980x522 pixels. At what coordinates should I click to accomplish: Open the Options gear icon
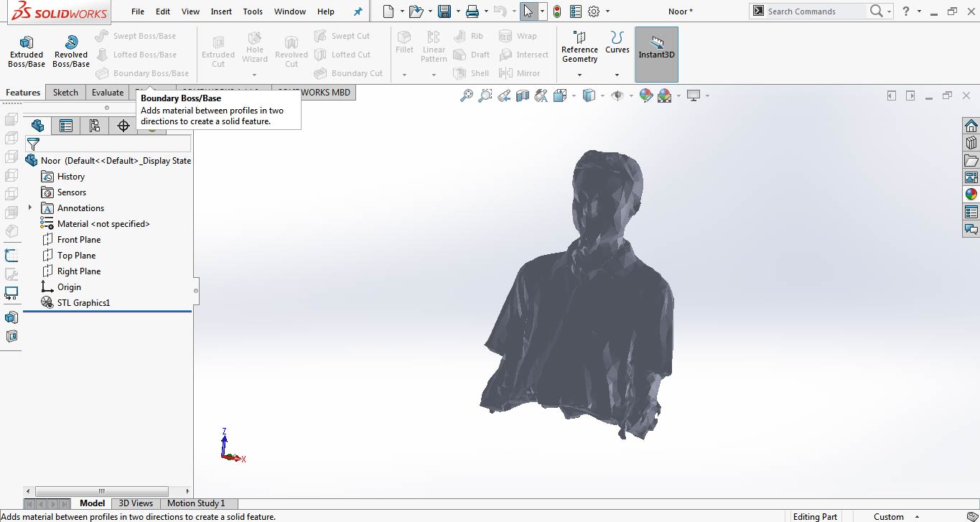click(594, 11)
